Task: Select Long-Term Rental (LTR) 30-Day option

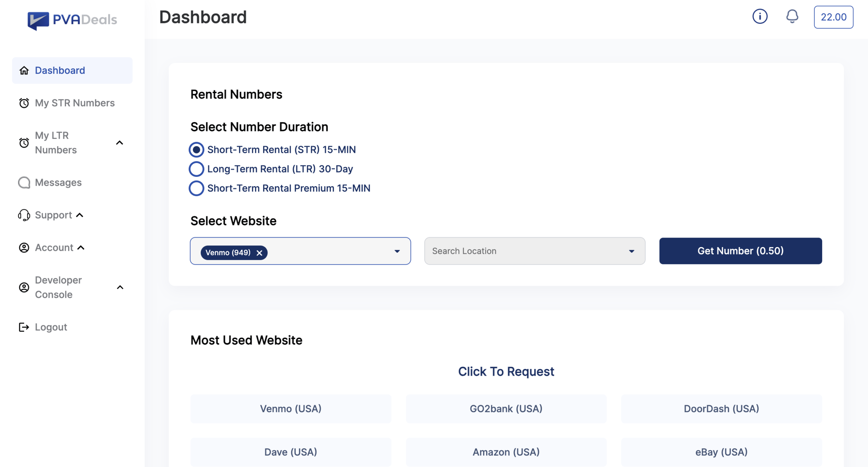Action: click(x=196, y=169)
